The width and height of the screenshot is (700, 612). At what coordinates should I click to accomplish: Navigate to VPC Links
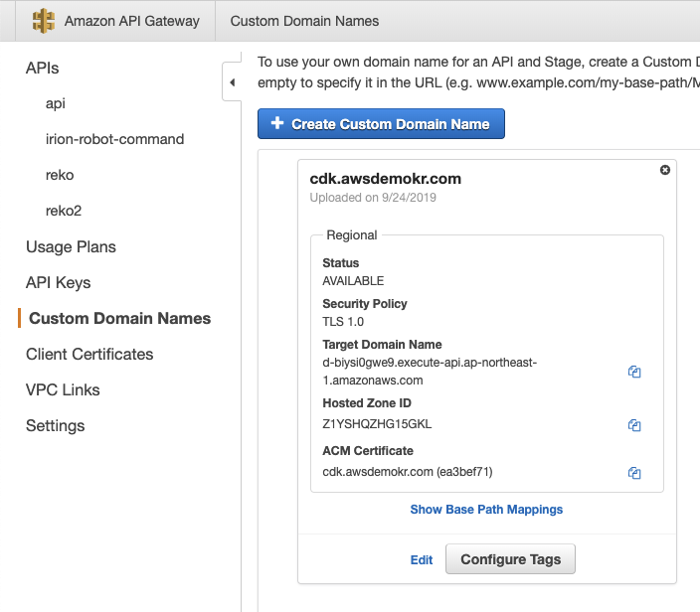tap(63, 389)
